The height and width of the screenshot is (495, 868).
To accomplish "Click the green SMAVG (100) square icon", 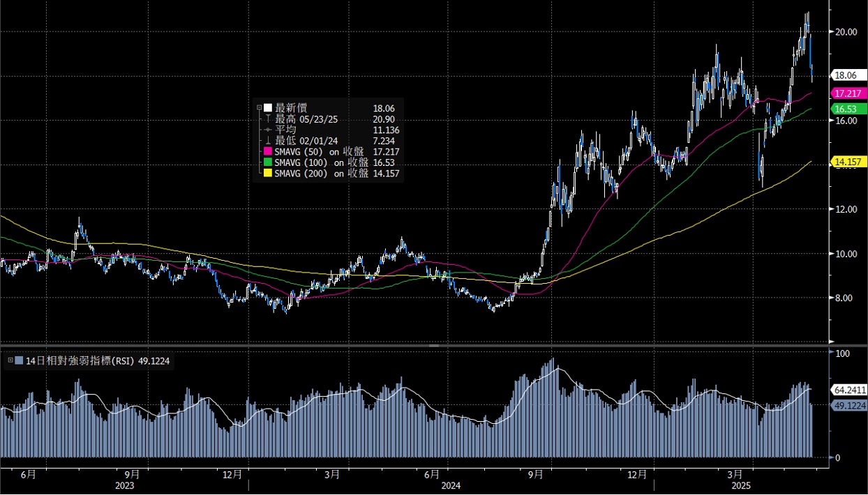I will 267,162.
